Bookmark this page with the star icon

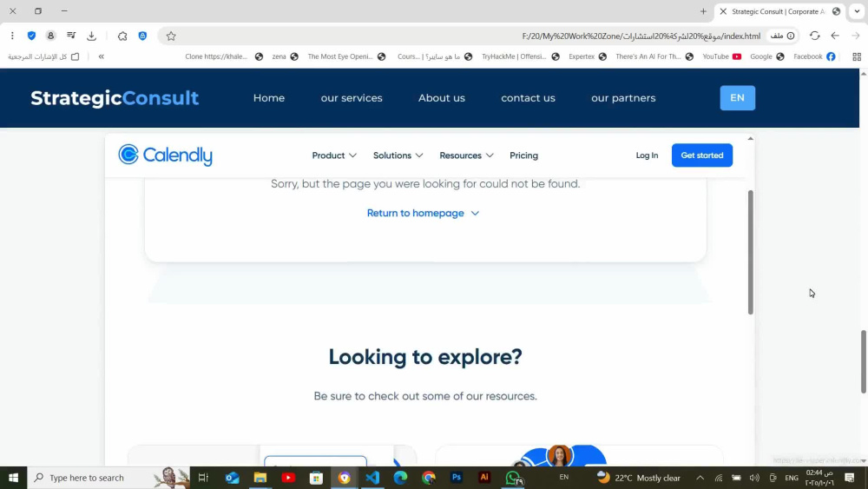click(171, 36)
